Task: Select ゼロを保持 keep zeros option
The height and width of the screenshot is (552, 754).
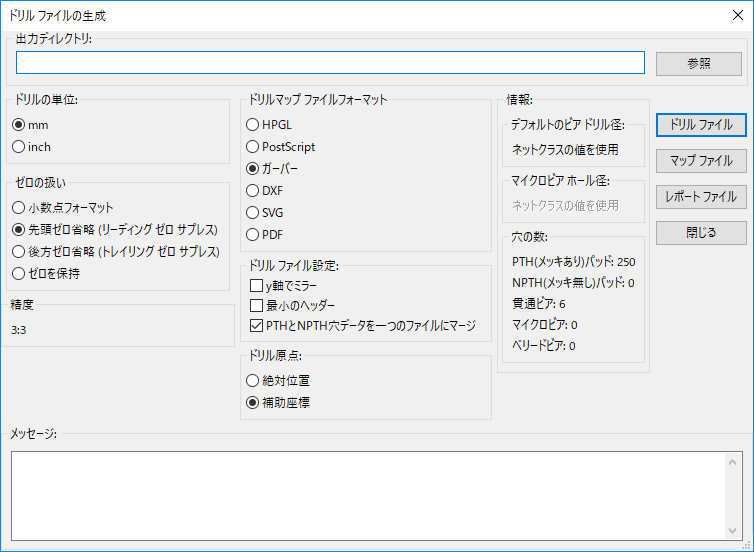Action: point(19,273)
